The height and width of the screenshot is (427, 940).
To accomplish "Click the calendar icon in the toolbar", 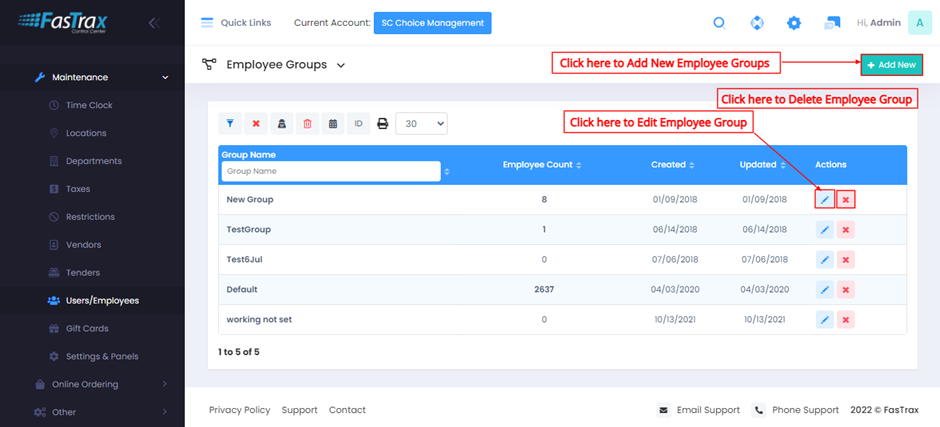I will coord(333,124).
